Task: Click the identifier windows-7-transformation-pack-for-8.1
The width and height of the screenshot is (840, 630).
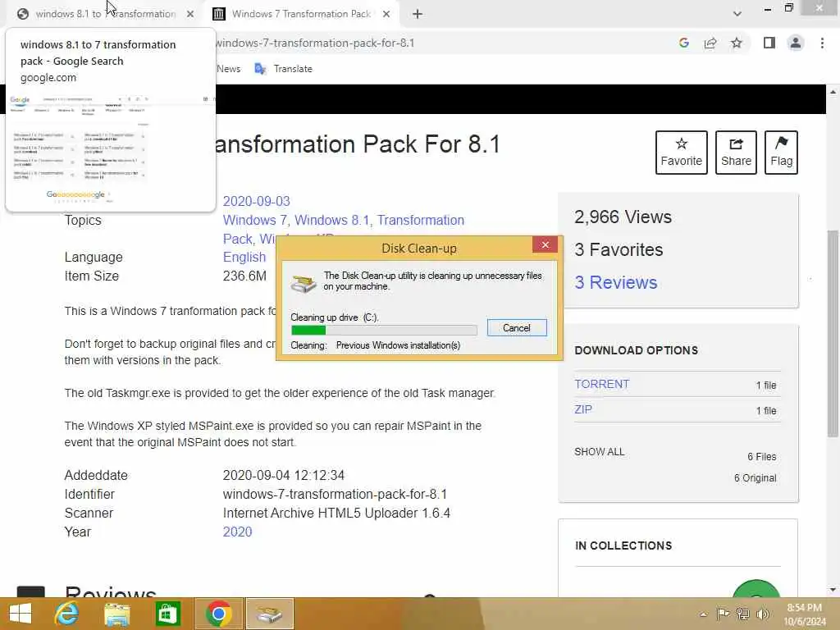Action: [x=335, y=494]
